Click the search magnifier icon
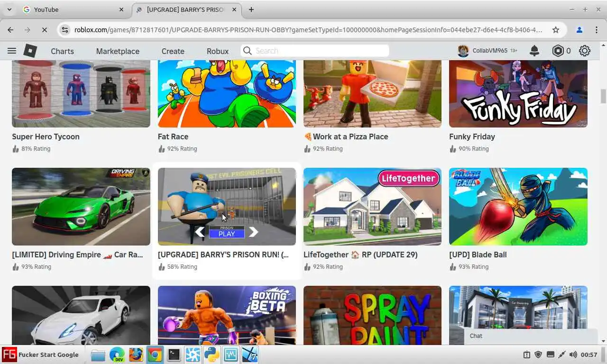Viewport: 607px width, 364px height. coord(247,51)
